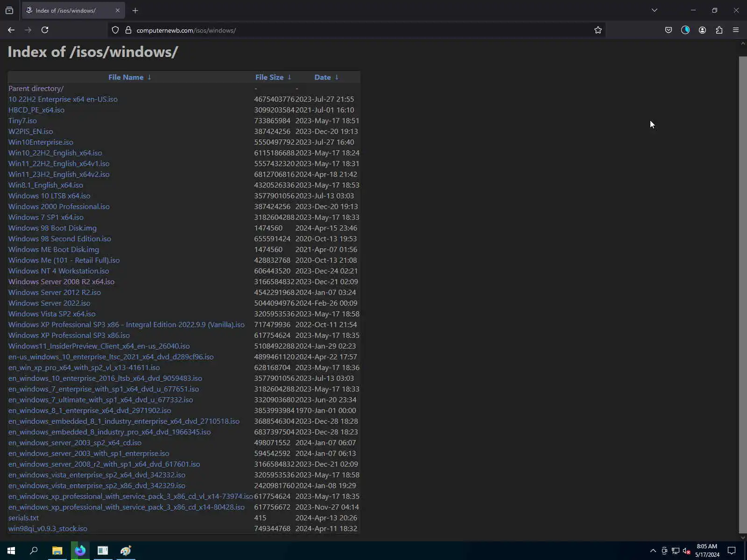Download Win11_23H2_English_x64v2.iso
The height and width of the screenshot is (560, 747).
point(59,175)
